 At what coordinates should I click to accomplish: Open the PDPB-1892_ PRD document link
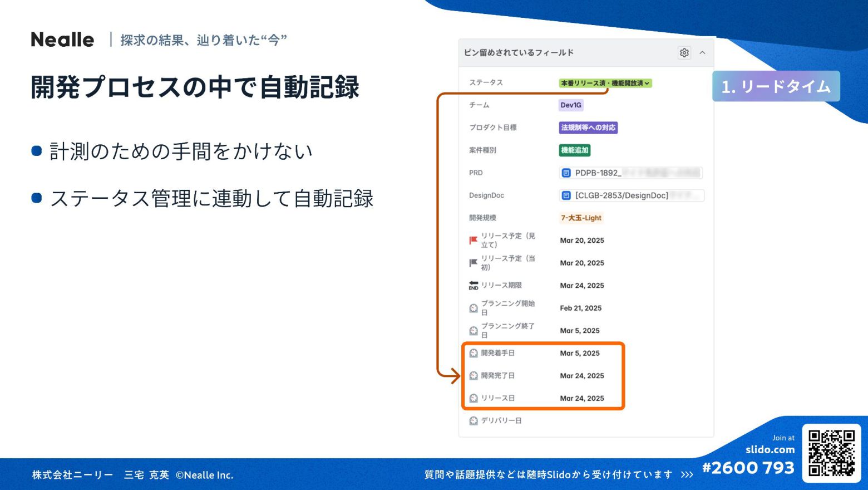tap(630, 173)
